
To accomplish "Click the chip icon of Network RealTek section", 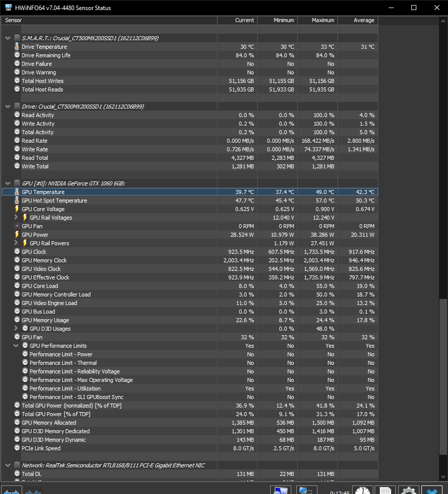I will pos(17,465).
